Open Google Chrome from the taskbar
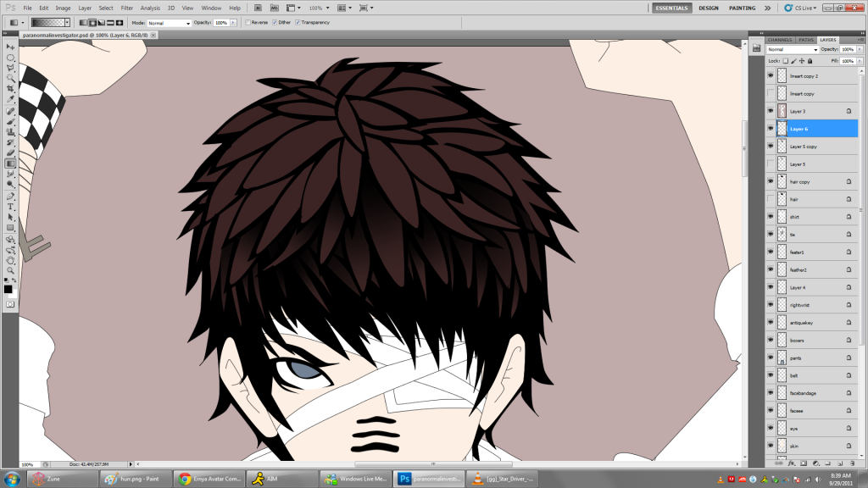868x488 pixels. pos(209,479)
